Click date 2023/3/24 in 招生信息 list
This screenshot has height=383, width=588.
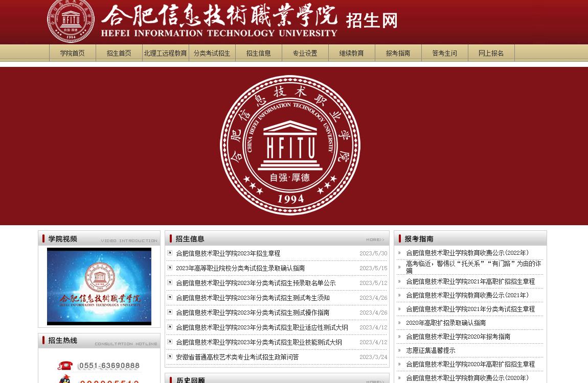coord(373,357)
